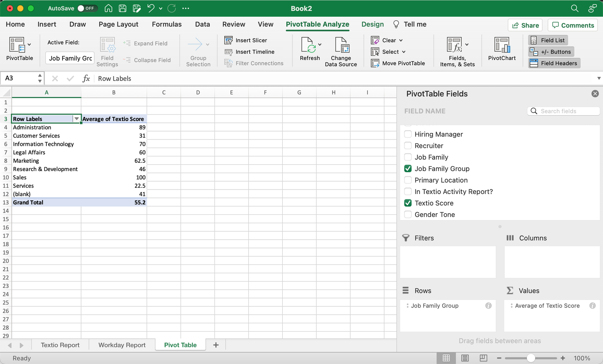Check the Hiring Manager field
This screenshot has width=603, height=364.
point(408,134)
